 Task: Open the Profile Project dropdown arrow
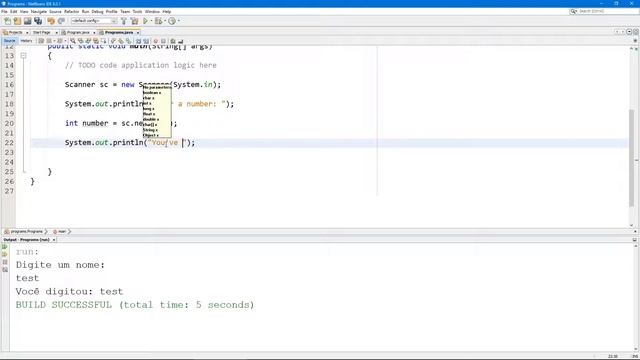click(x=178, y=21)
